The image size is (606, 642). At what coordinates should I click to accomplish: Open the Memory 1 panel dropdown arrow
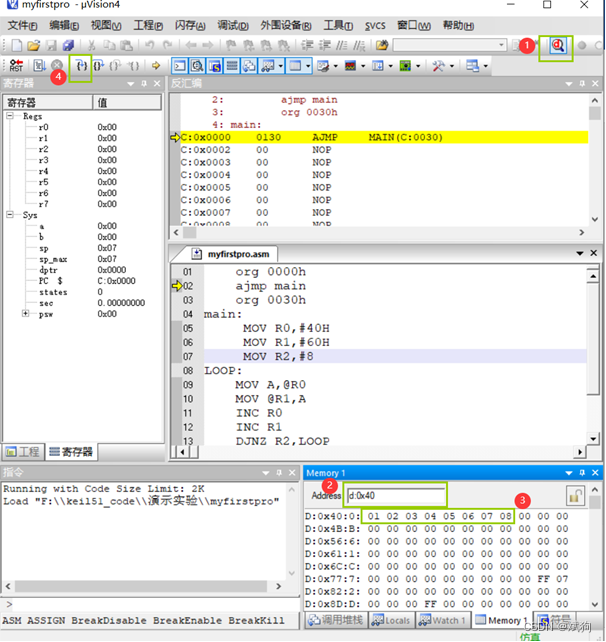click(x=569, y=473)
